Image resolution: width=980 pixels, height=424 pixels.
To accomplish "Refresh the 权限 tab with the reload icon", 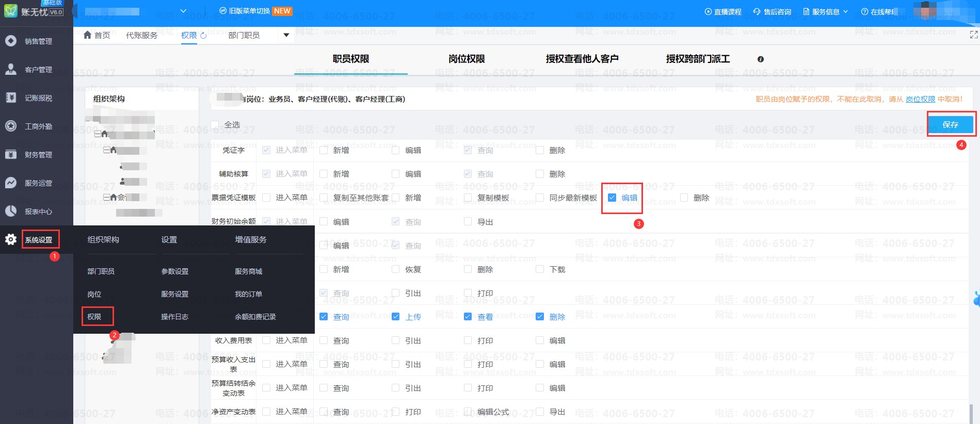I will (203, 36).
